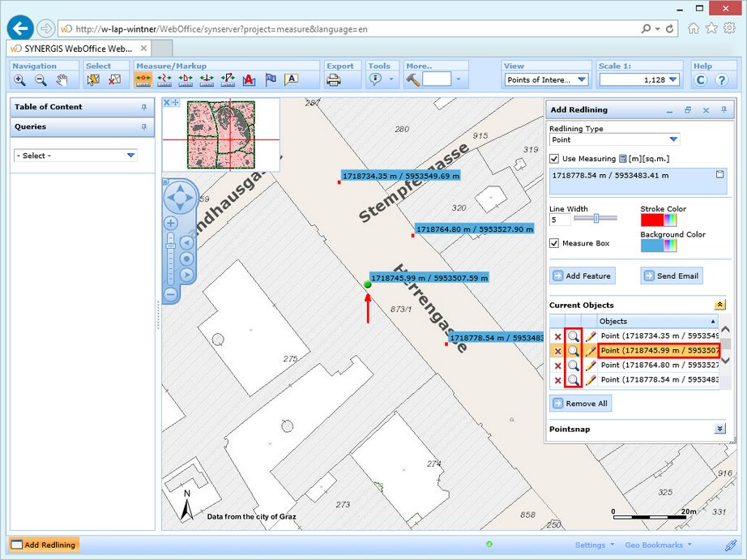Click the Remove All button
The width and height of the screenshot is (747, 560).
coord(581,403)
